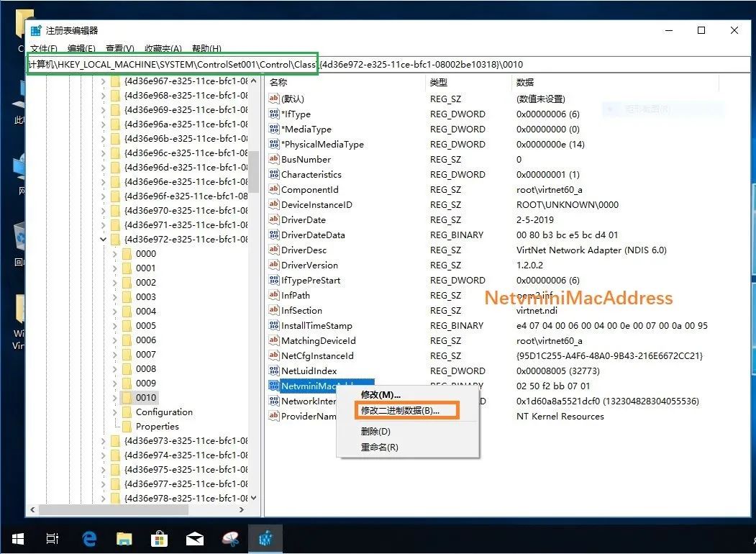Expand the 0000 subkey

(115, 253)
